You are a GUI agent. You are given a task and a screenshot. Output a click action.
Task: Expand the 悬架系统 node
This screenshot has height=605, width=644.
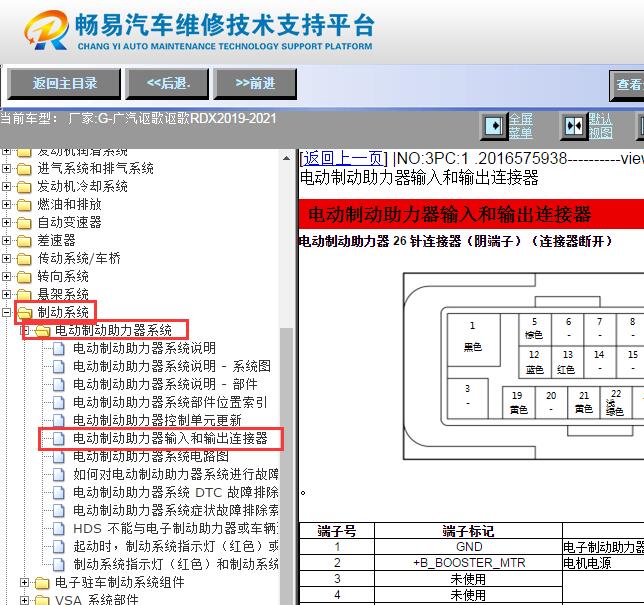6,294
